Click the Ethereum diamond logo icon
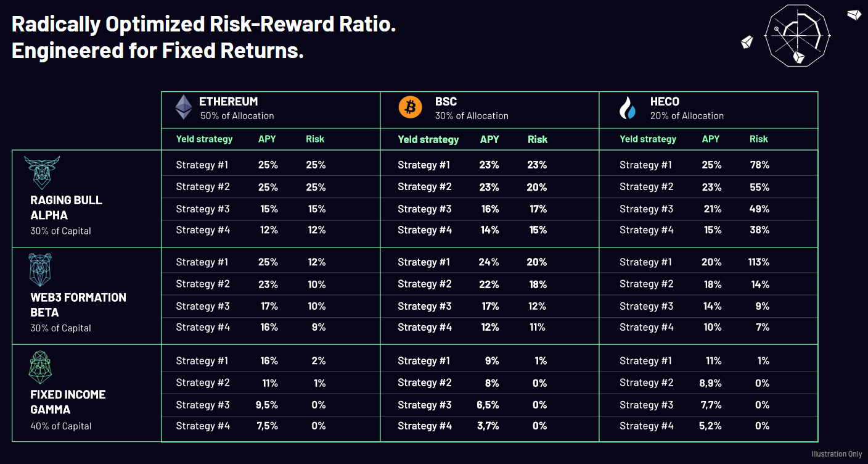The width and height of the screenshot is (868, 464). 184,107
